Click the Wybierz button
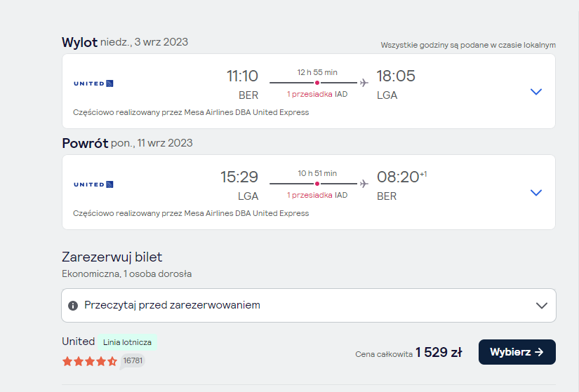579x392 pixels. point(517,352)
